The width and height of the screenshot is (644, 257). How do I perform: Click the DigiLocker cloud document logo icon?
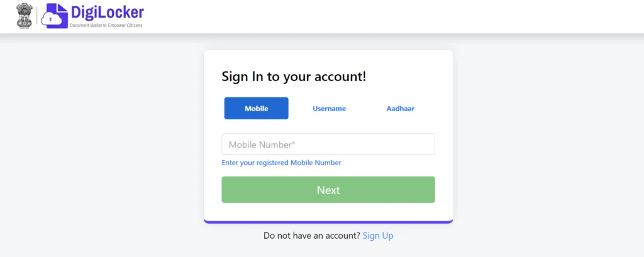pos(55,16)
